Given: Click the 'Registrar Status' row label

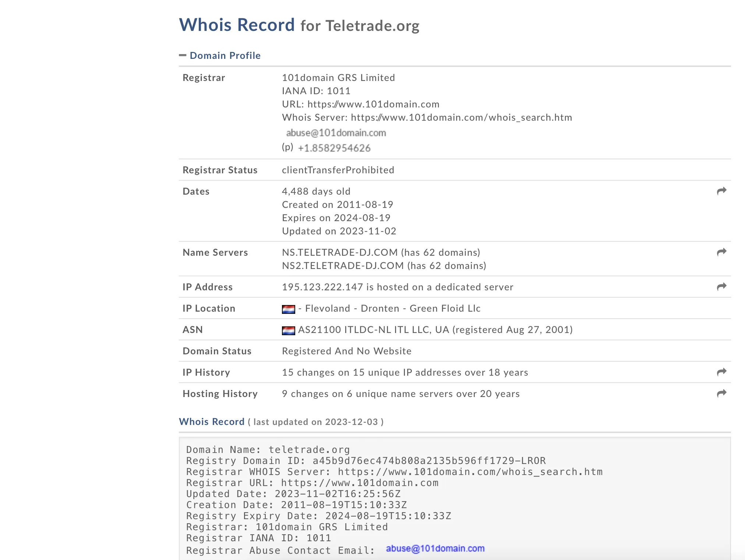Looking at the screenshot, I should [220, 170].
